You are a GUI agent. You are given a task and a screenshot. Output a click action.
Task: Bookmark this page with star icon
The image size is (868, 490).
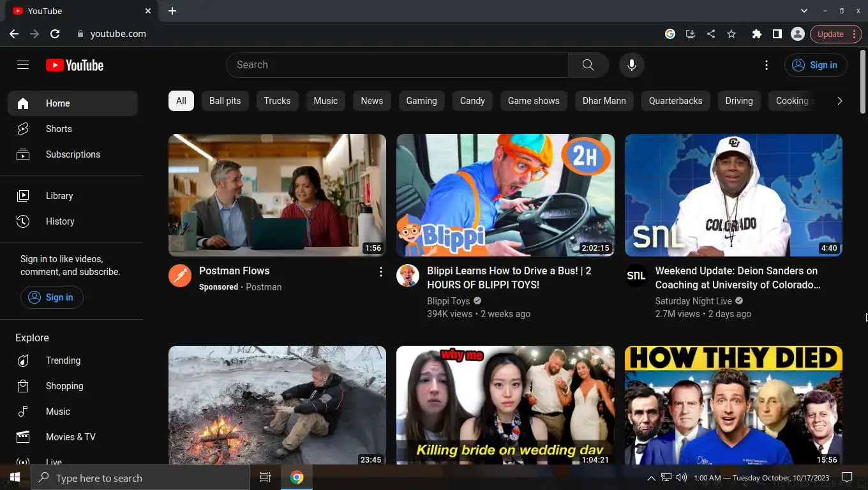coord(731,34)
